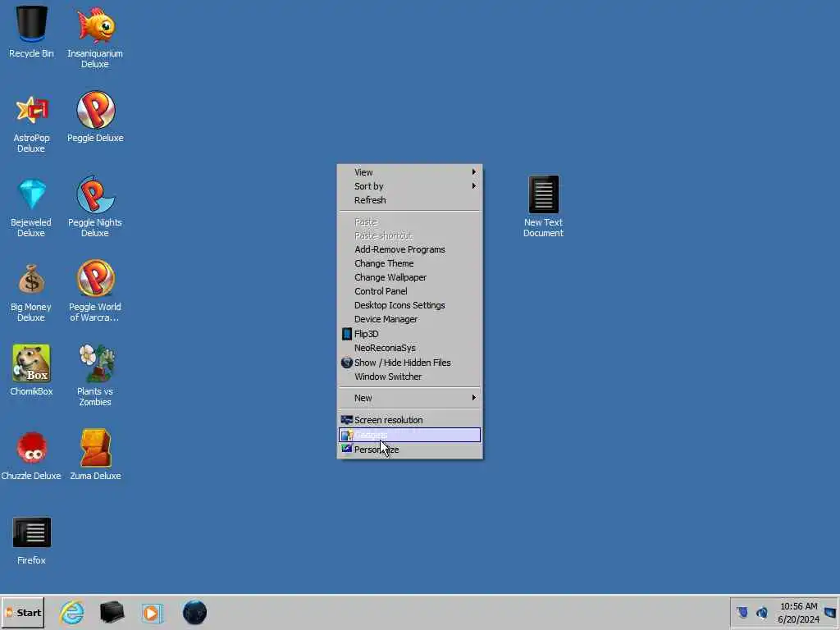Toggle the Show / Hide Hidden Files label
The image size is (840, 630).
point(402,363)
